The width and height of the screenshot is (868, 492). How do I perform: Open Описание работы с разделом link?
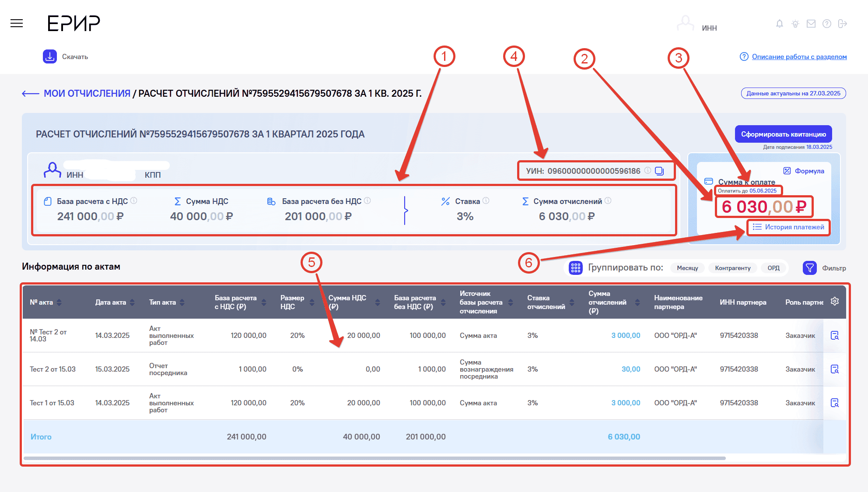pyautogui.click(x=799, y=57)
